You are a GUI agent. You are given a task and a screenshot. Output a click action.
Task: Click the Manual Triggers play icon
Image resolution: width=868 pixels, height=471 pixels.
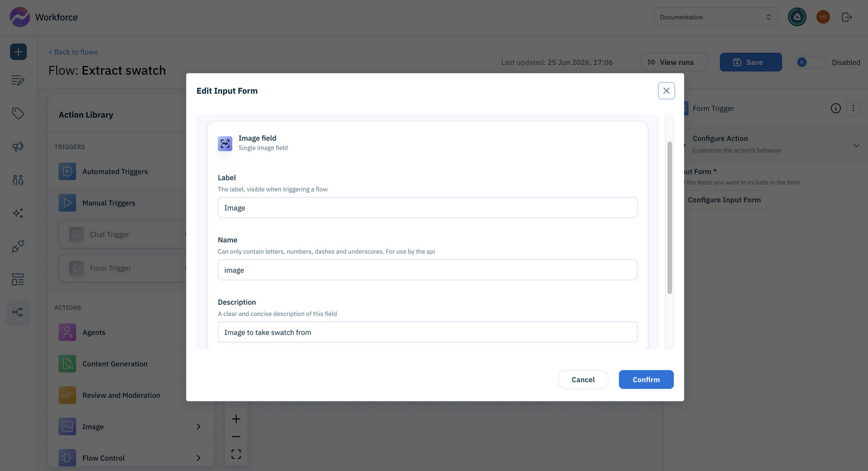[67, 203]
